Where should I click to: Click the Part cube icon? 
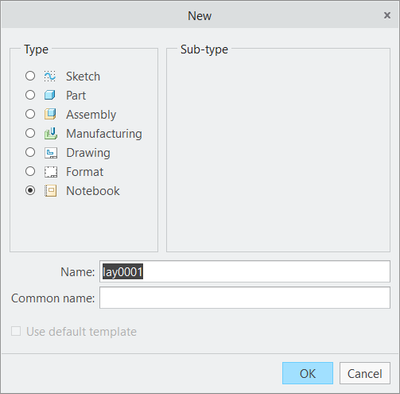50,95
